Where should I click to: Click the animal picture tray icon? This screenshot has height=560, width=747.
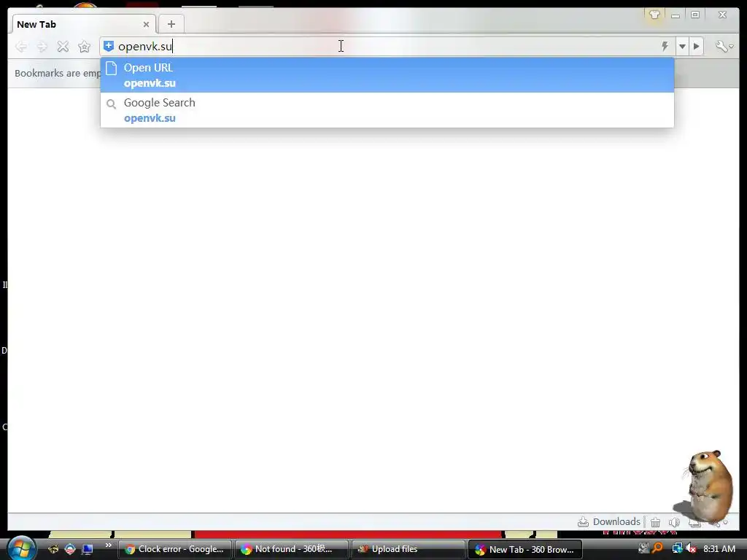click(x=643, y=548)
